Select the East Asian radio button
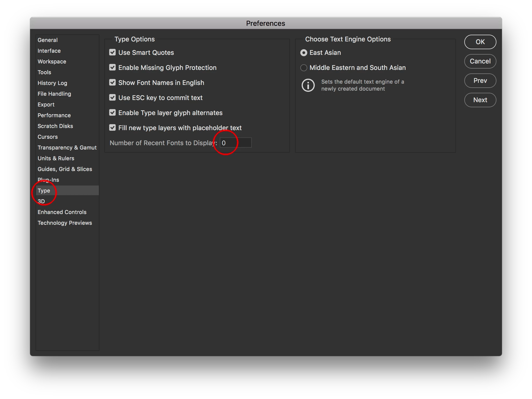Screen dimensions: 532x399 pos(304,53)
